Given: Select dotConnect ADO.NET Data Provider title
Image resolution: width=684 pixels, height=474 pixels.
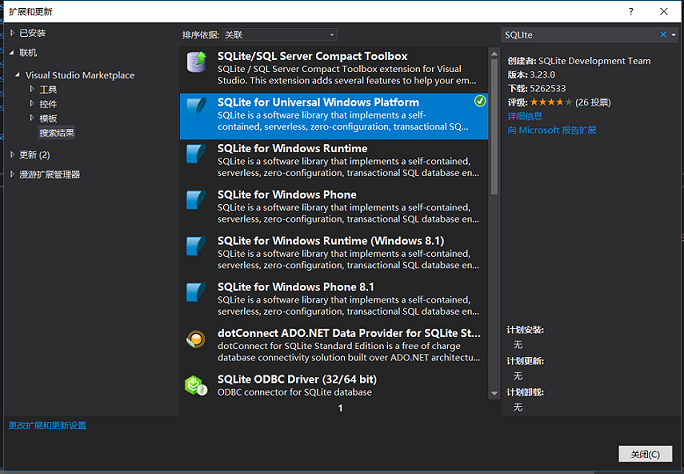Looking at the screenshot, I should point(349,333).
